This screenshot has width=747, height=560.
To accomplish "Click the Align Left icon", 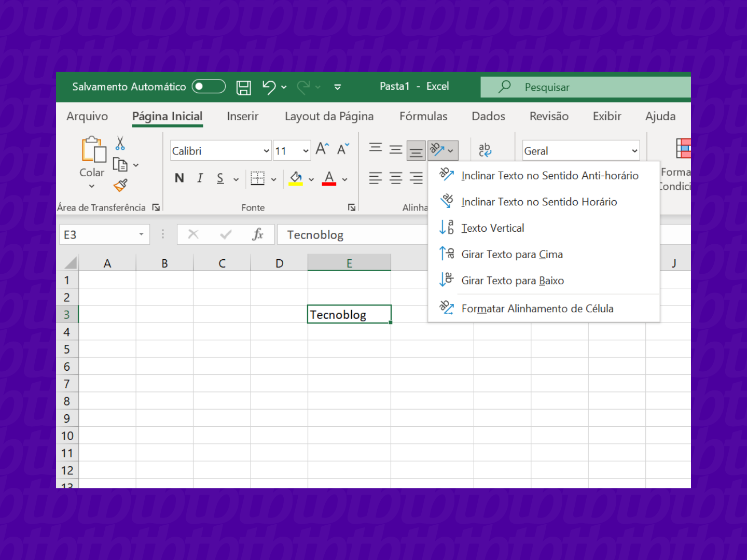I will pos(376,178).
